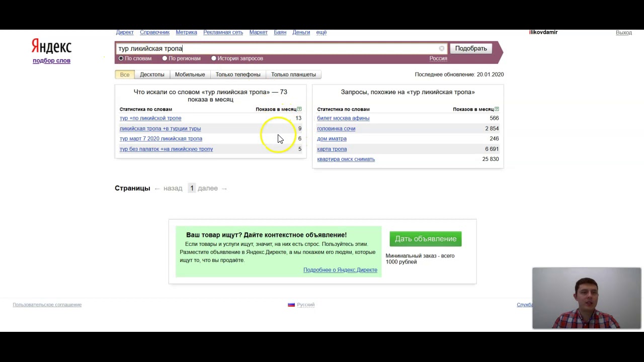
Task: Open the Маркет link
Action: [x=258, y=32]
